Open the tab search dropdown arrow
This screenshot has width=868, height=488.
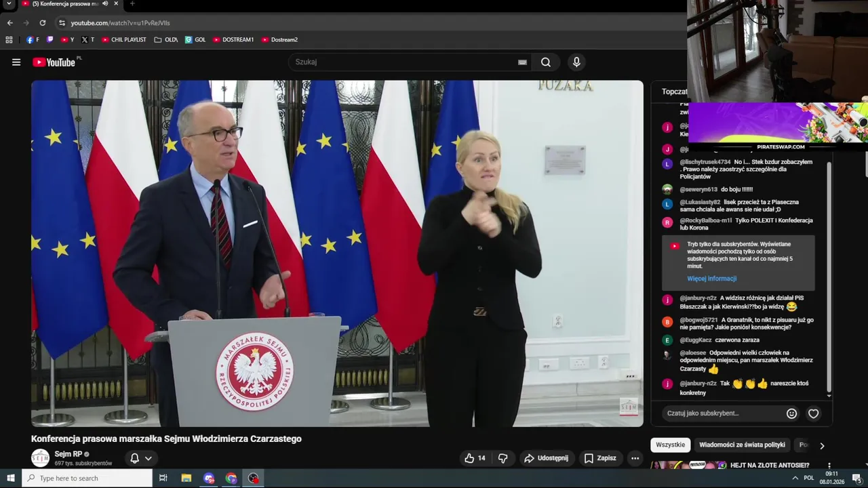pyautogui.click(x=9, y=4)
